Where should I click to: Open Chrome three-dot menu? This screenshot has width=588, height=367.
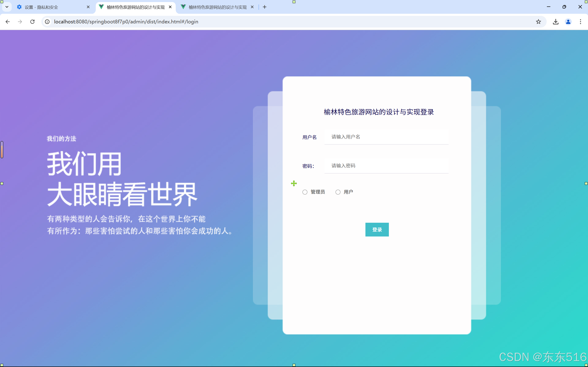point(580,22)
